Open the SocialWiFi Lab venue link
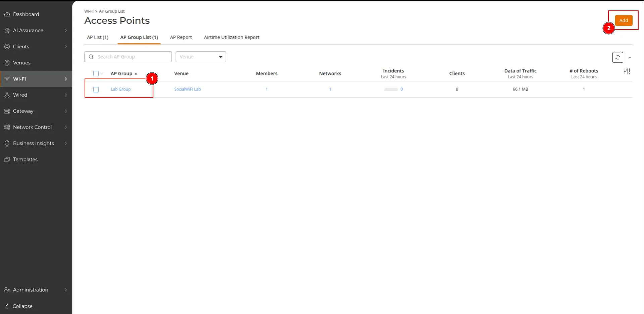Image resolution: width=644 pixels, height=314 pixels. point(187,89)
